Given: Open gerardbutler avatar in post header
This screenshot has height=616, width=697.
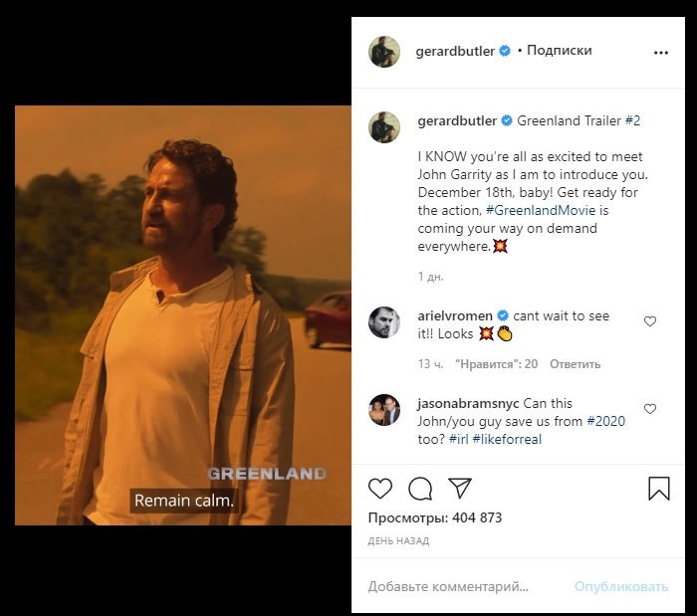Looking at the screenshot, I should coord(384,52).
